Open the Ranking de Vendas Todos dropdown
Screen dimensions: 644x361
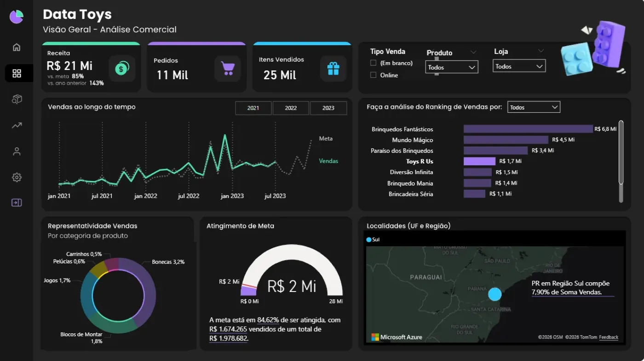[x=534, y=107]
